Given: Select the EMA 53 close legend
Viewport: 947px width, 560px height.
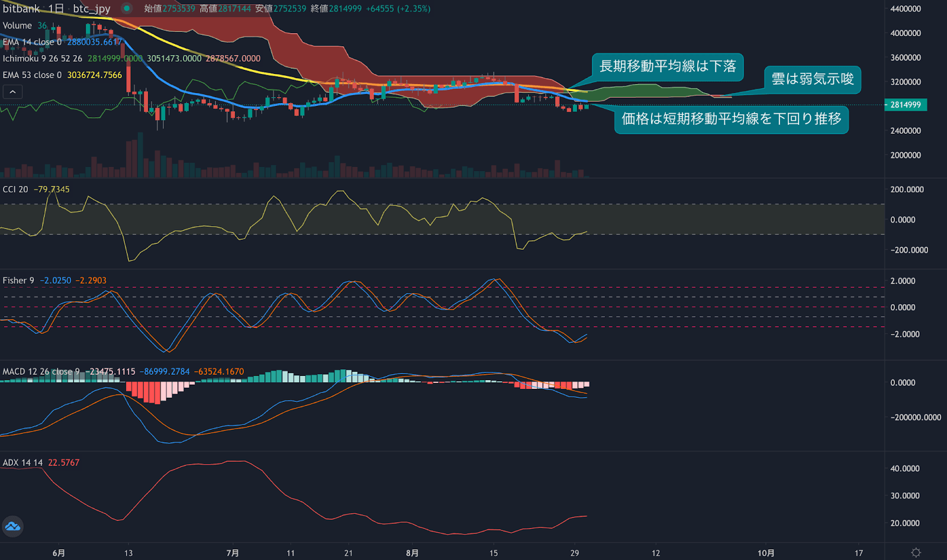Looking at the screenshot, I should click(x=32, y=75).
